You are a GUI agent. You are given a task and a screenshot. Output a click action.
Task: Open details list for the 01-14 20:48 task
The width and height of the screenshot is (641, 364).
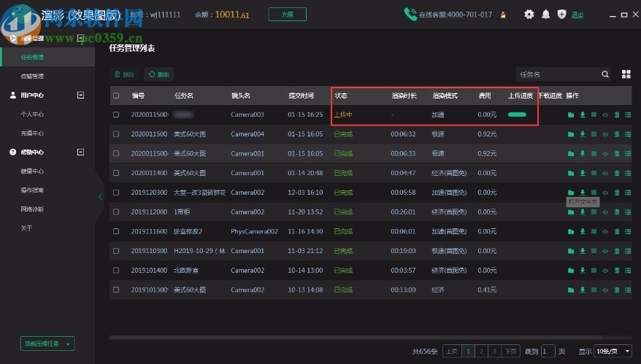pyautogui.click(x=628, y=173)
